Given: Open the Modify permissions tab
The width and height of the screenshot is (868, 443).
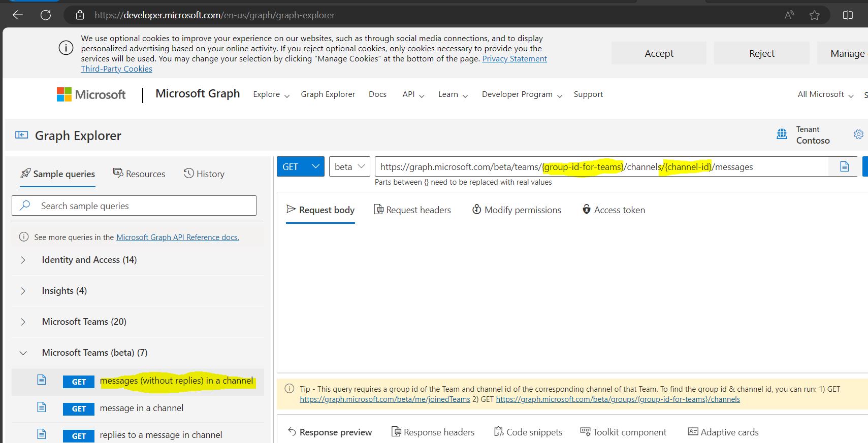Looking at the screenshot, I should click(x=517, y=210).
